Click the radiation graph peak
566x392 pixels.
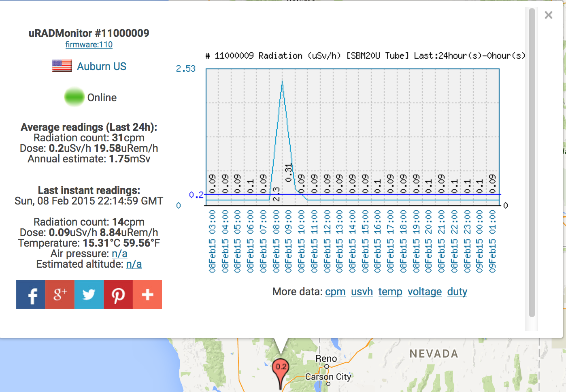282,82
